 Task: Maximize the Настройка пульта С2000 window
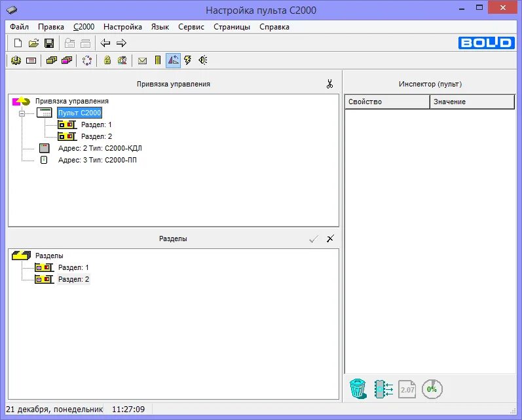tap(479, 8)
